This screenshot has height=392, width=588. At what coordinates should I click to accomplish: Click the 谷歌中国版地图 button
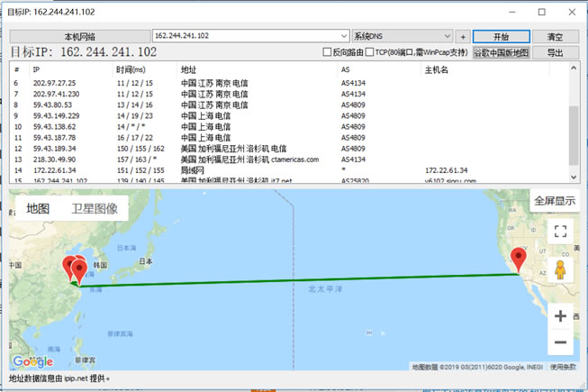(x=501, y=52)
